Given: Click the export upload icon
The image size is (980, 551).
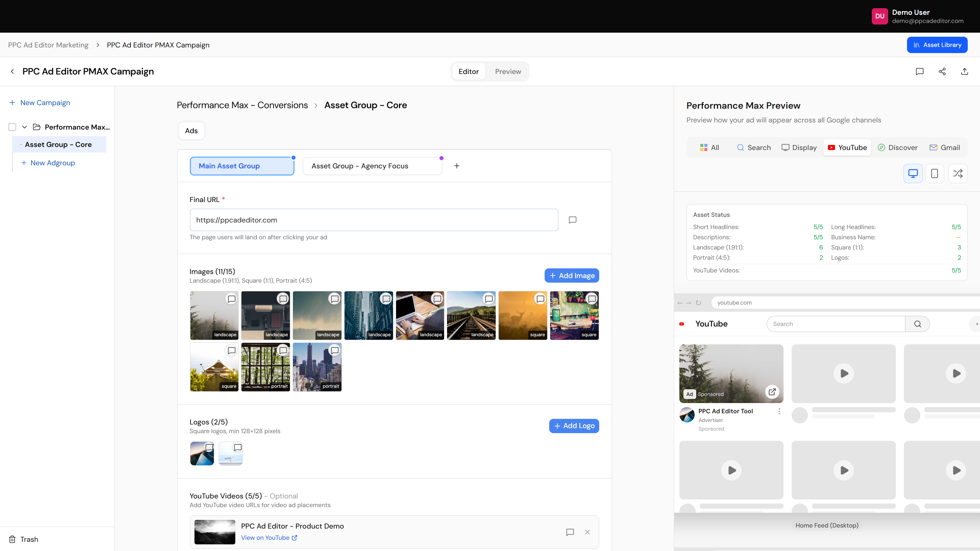Looking at the screenshot, I should (964, 71).
